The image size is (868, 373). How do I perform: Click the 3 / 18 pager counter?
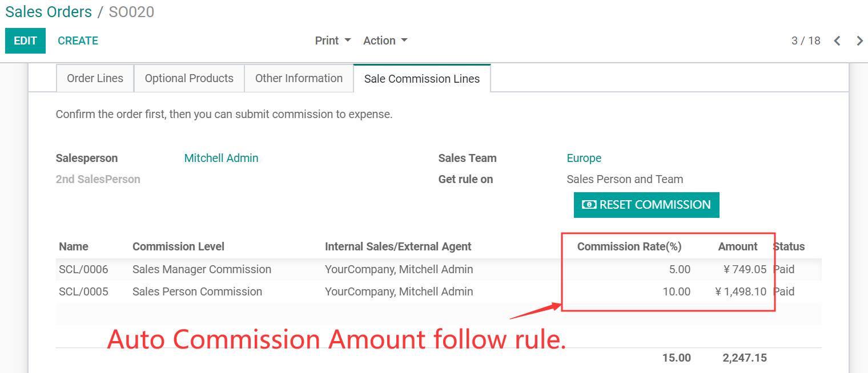click(x=806, y=40)
